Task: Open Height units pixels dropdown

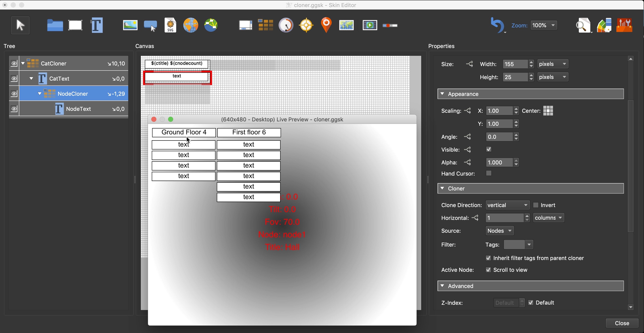Action: 553,77
